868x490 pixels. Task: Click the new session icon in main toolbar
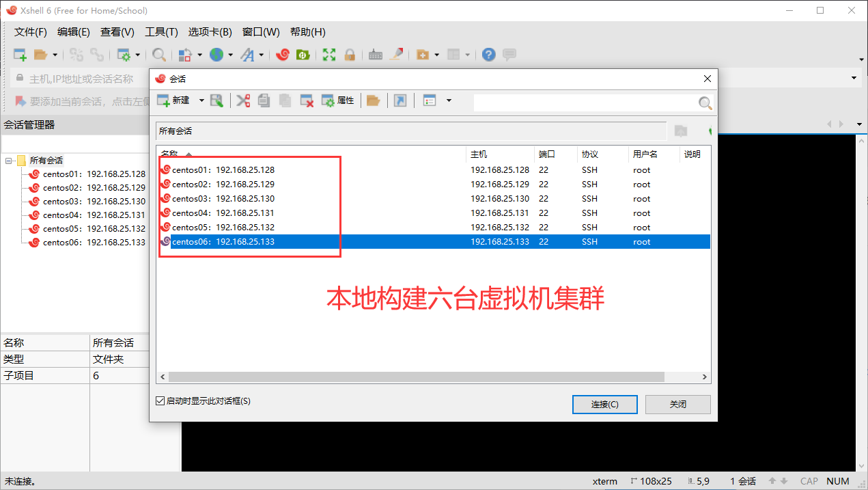click(20, 55)
